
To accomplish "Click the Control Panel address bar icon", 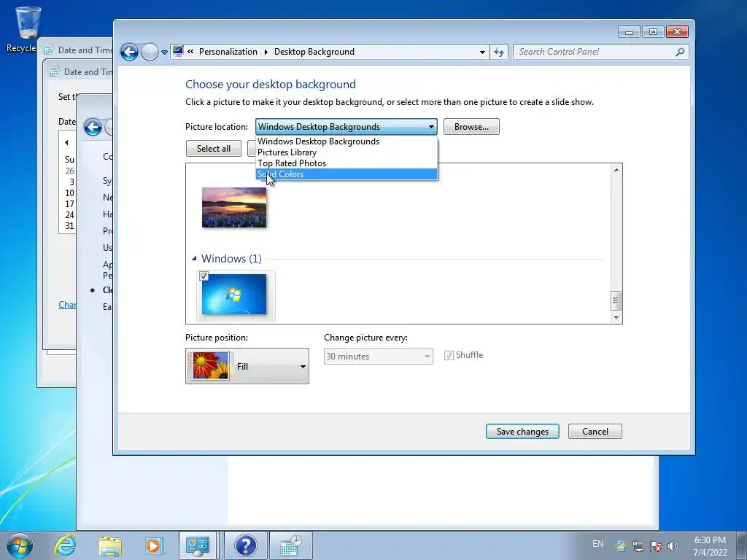I will (x=178, y=51).
